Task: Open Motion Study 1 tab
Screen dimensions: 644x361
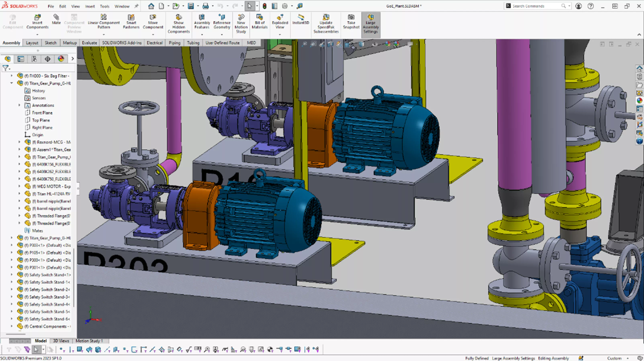Action: (89, 340)
